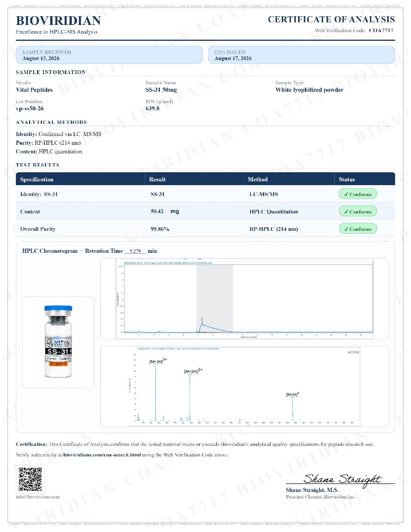Click the Status column header
The height and width of the screenshot is (532, 411).
pyautogui.click(x=347, y=179)
